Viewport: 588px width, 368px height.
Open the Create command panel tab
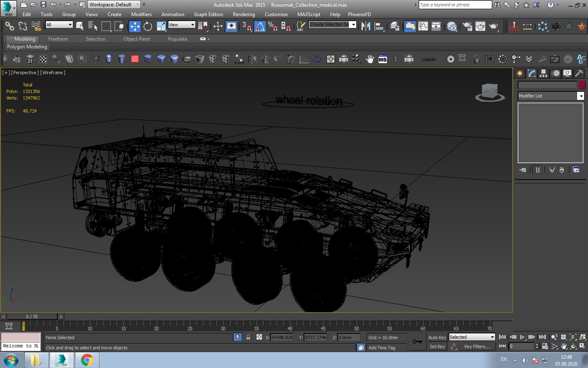pyautogui.click(x=520, y=73)
